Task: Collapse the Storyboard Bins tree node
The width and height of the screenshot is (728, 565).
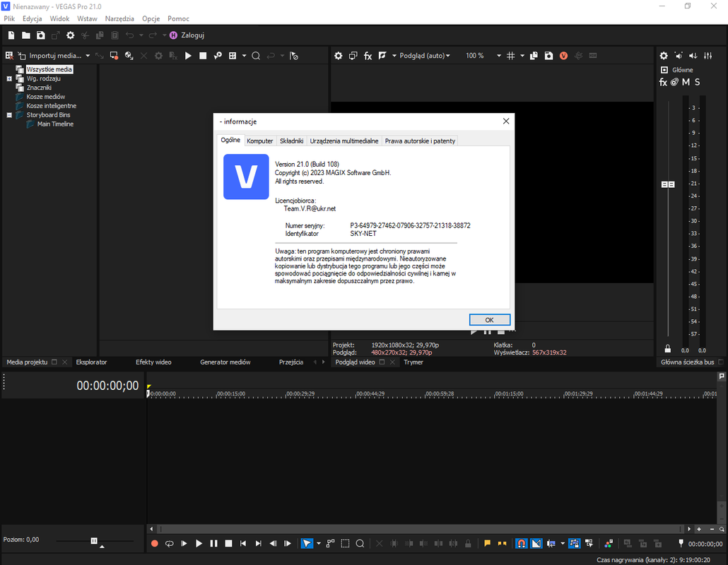Action: 8,115
